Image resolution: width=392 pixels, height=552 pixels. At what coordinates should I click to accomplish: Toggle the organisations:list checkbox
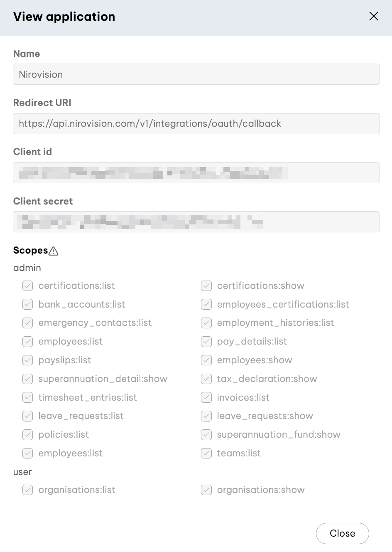28,490
